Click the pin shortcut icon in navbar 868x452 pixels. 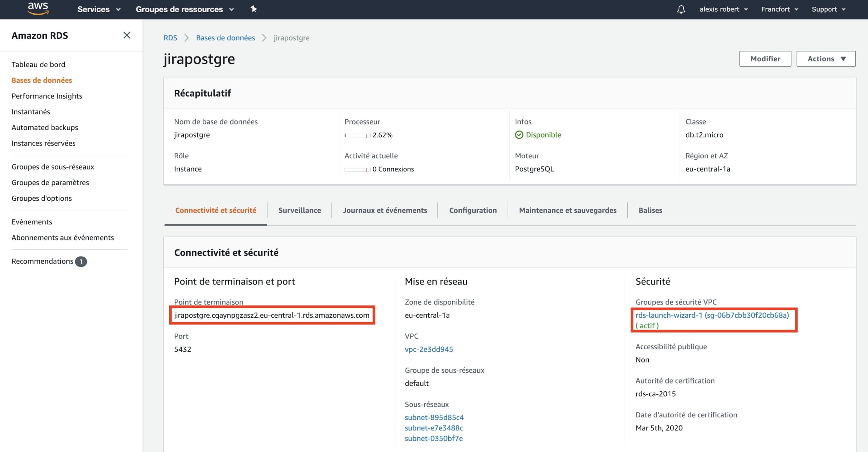click(x=254, y=9)
